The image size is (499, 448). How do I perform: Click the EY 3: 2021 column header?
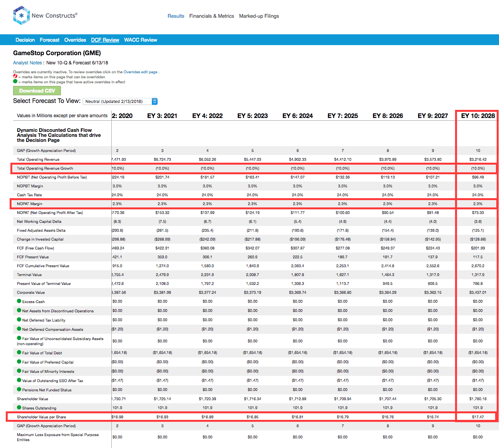pos(162,116)
